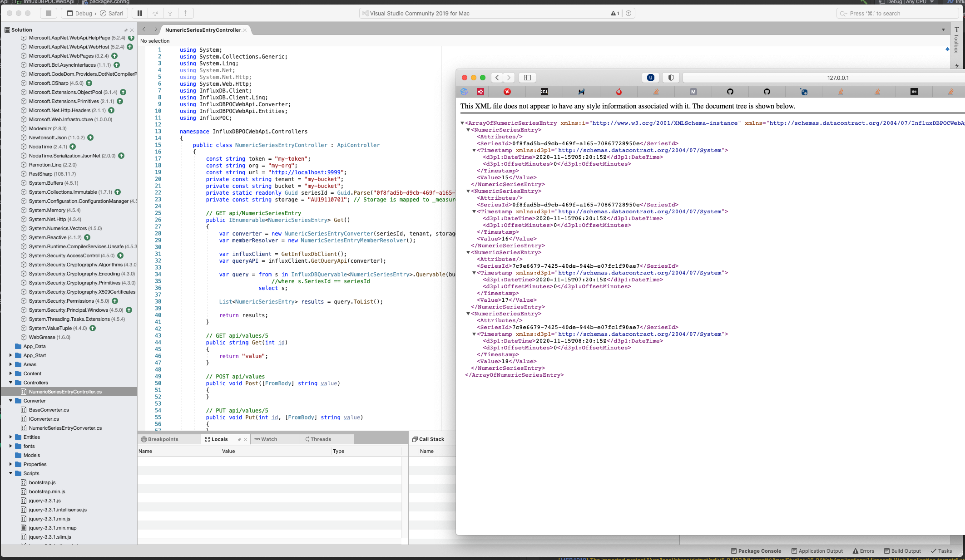The image size is (965, 560).
Task: Open the Package Console panel
Action: tap(756, 550)
